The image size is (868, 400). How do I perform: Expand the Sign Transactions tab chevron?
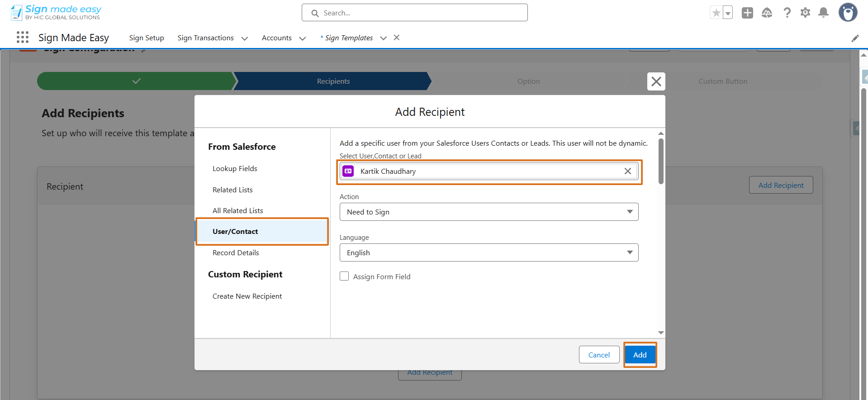[245, 38]
